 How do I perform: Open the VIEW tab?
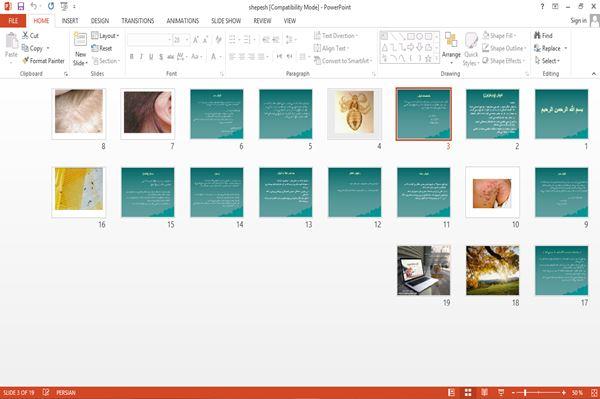(x=290, y=21)
